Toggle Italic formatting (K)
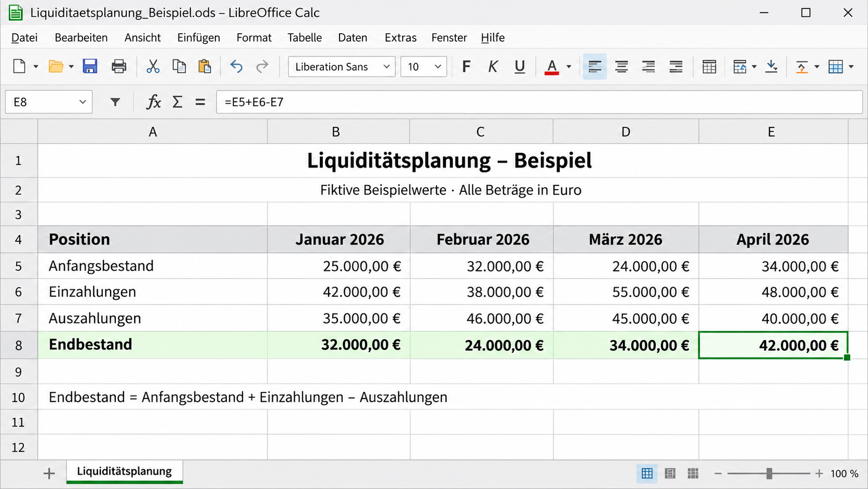Viewport: 868px width, 489px height. [x=493, y=67]
